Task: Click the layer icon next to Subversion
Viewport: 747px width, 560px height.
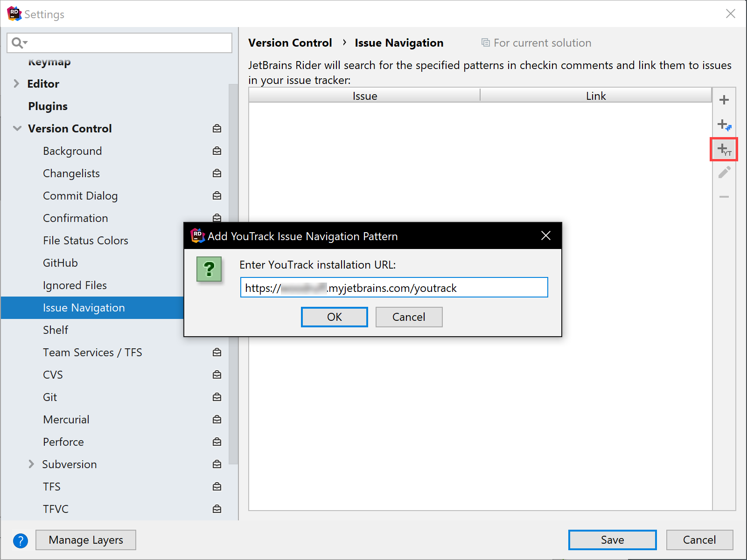Action: point(217,464)
